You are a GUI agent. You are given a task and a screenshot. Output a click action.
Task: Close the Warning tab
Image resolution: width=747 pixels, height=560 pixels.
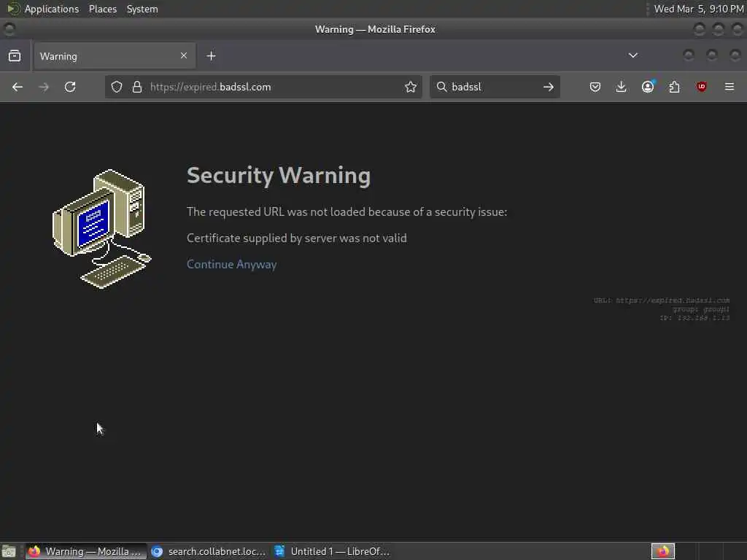coord(184,55)
